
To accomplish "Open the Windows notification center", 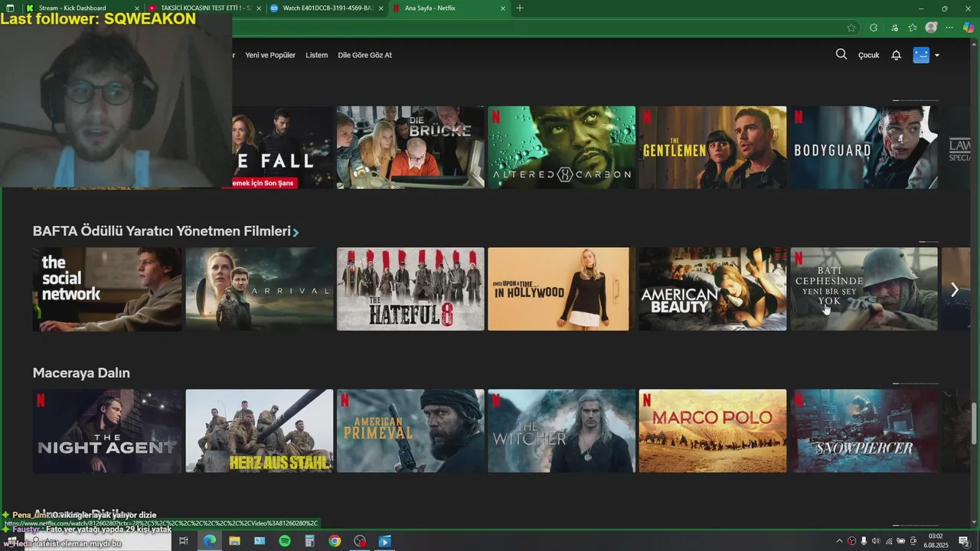I will click(964, 541).
